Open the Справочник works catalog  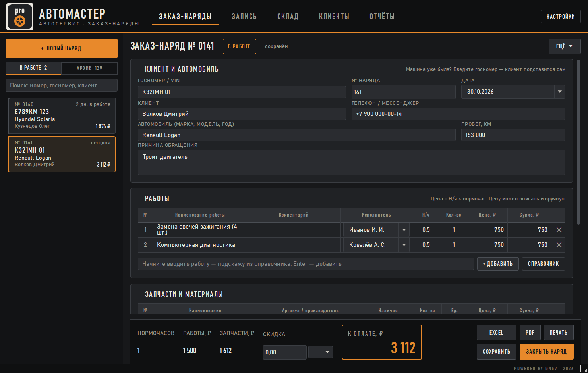point(544,264)
